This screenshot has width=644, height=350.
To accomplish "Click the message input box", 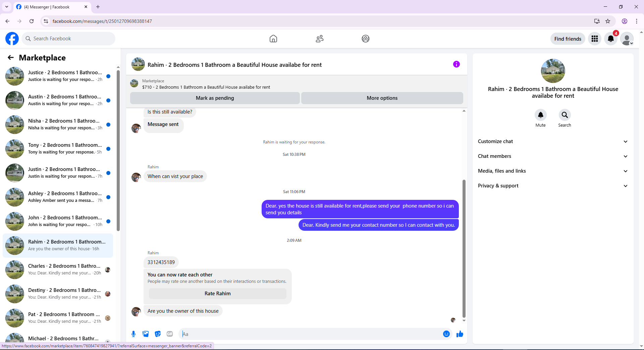I will pyautogui.click(x=310, y=334).
